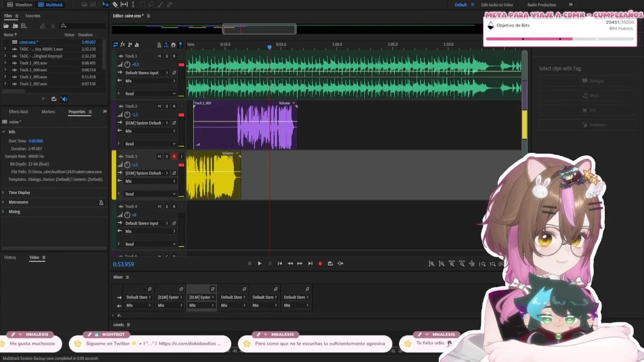The width and height of the screenshot is (644, 362).
Task: Show Effects (fx) track view icon
Action: tap(122, 45)
